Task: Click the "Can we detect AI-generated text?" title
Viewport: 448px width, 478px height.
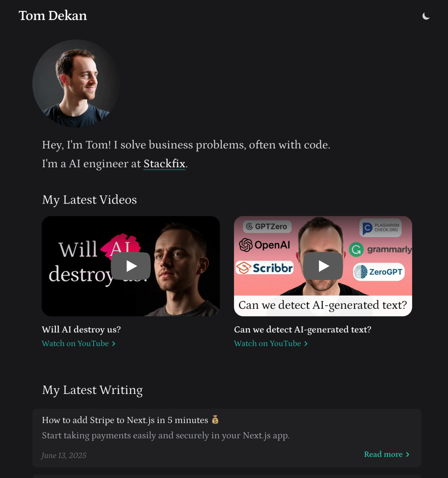Action: point(302,329)
